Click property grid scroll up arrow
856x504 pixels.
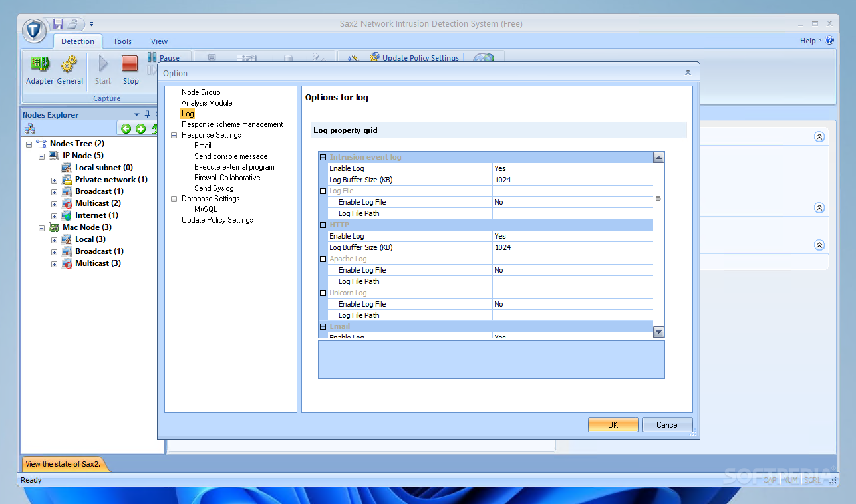point(658,158)
